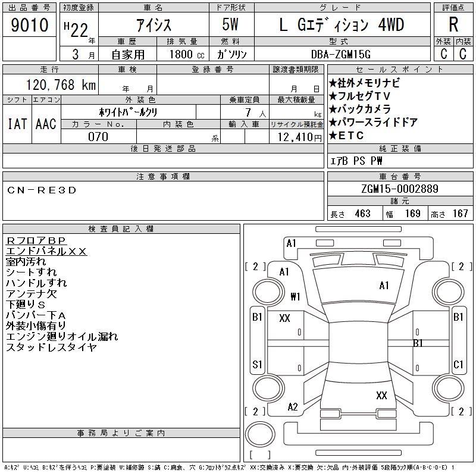The image size is (476, 476).
Task: Click air conditioner code AAC
Action: (x=46, y=124)
